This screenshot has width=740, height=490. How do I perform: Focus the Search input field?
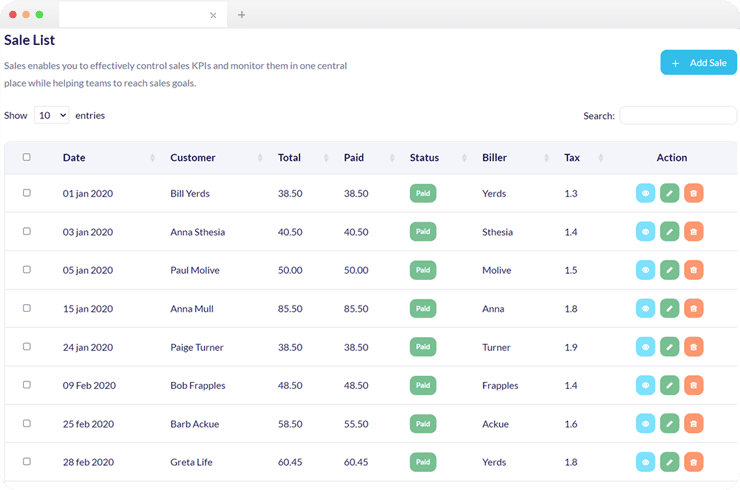point(678,115)
